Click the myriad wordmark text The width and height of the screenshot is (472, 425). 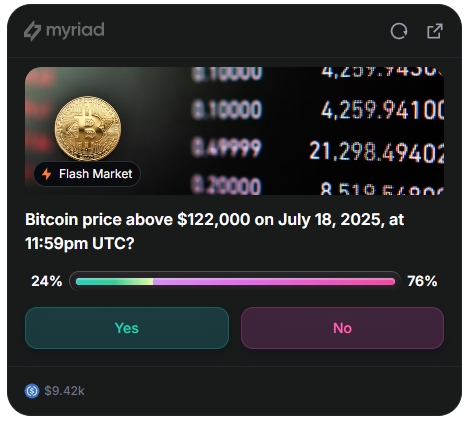(75, 30)
